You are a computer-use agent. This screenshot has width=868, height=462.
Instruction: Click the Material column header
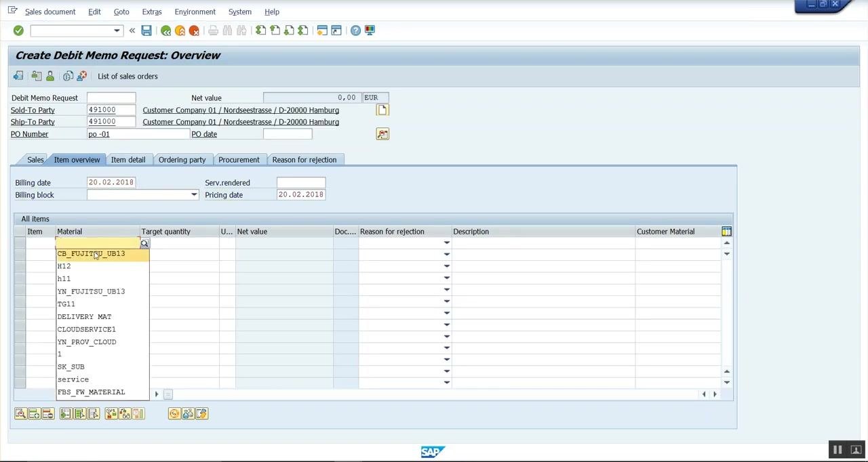(97, 232)
